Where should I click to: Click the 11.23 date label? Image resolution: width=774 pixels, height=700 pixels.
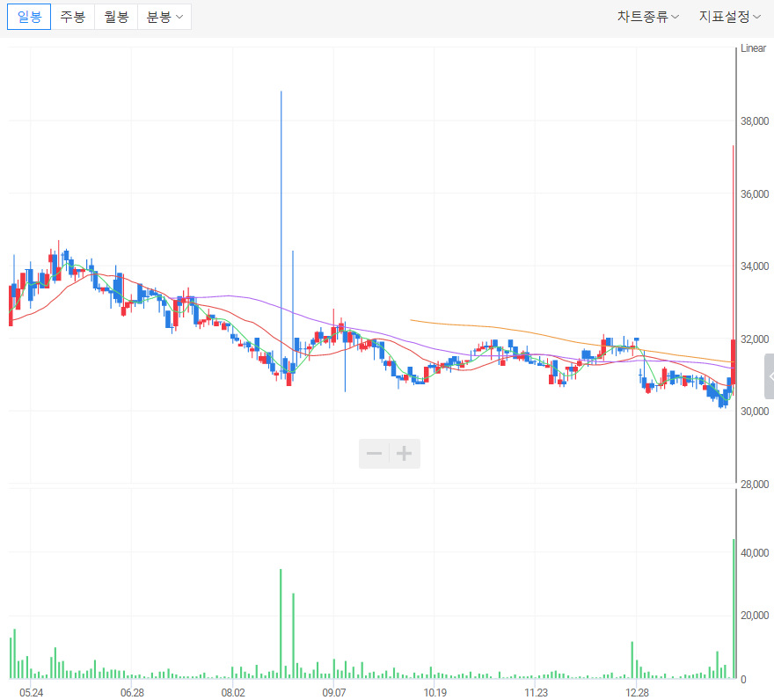(536, 693)
